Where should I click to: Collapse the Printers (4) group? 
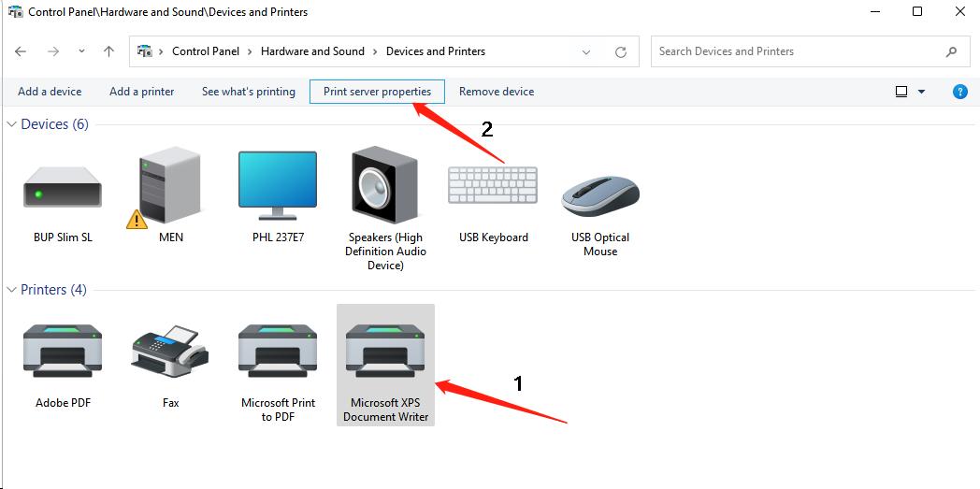coord(12,290)
